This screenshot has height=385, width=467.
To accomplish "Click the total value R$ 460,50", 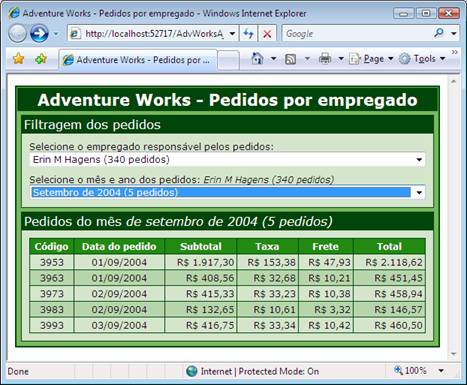I will click(x=398, y=325).
